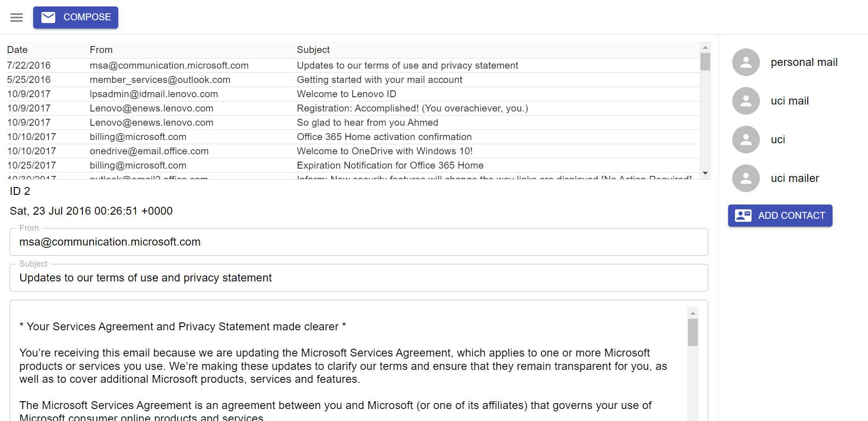Click email list scrollbar up arrow
The height and width of the screenshot is (421, 868).
(x=705, y=47)
